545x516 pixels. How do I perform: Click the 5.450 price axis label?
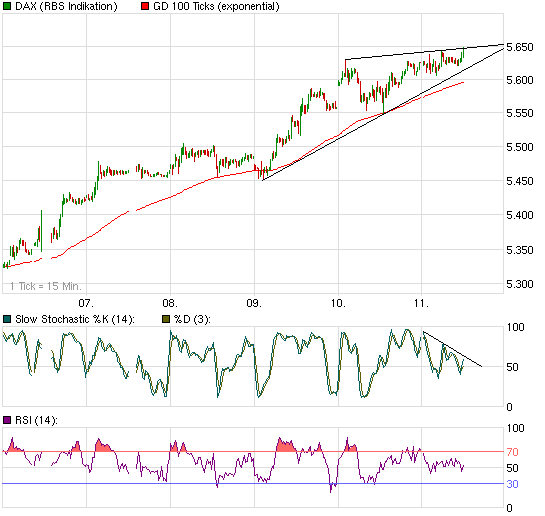[520, 181]
